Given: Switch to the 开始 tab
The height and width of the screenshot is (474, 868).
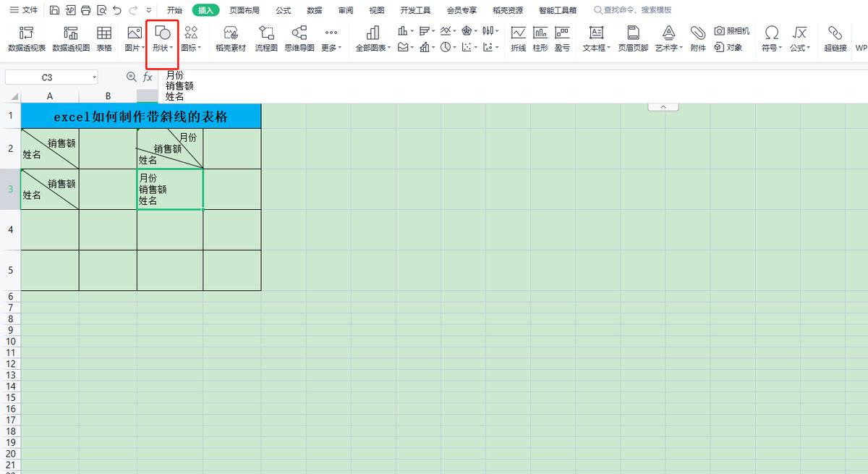Looking at the screenshot, I should (174, 10).
